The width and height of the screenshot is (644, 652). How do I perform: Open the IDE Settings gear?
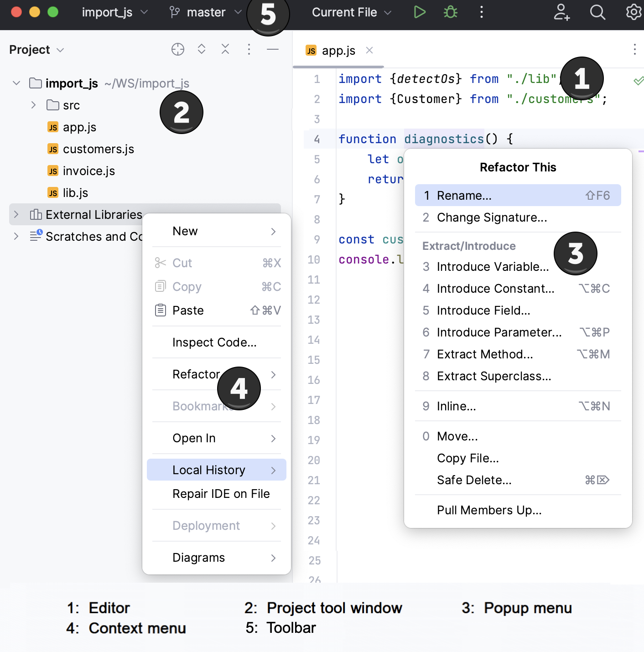(633, 12)
